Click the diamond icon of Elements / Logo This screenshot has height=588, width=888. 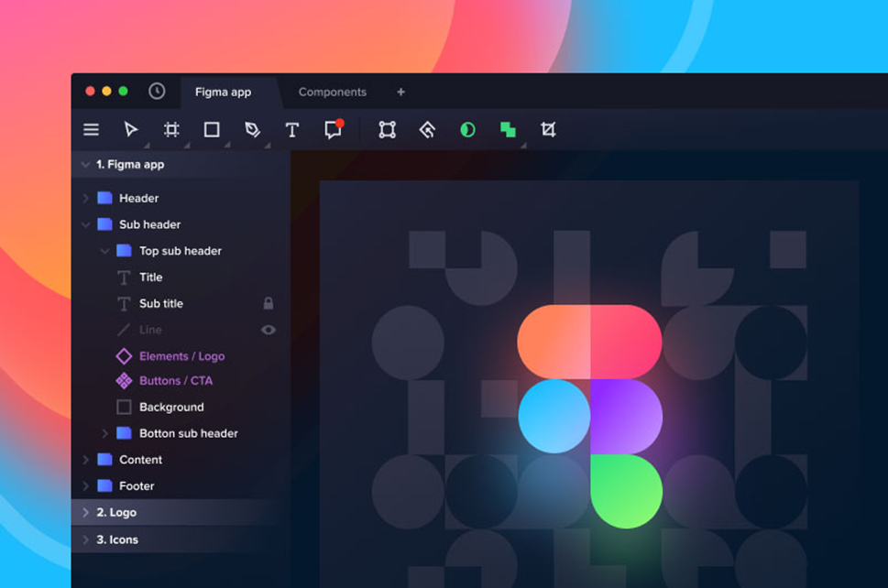[124, 356]
